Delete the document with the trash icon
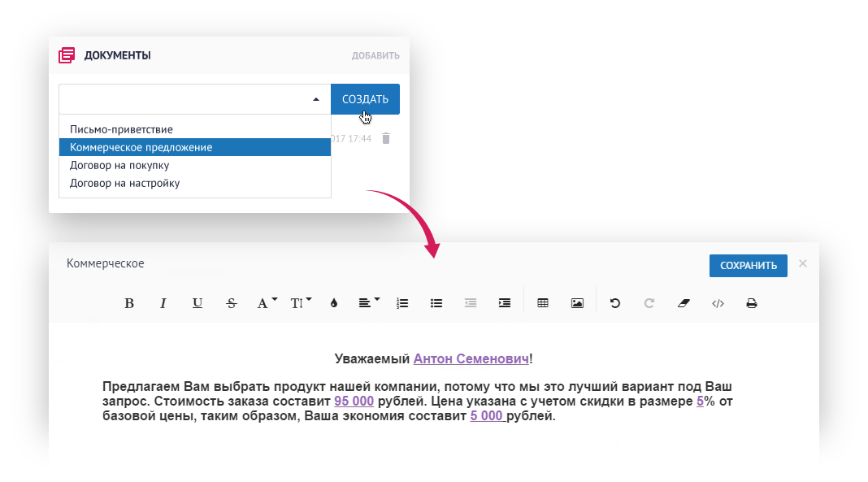The width and height of the screenshot is (868, 482). click(386, 139)
